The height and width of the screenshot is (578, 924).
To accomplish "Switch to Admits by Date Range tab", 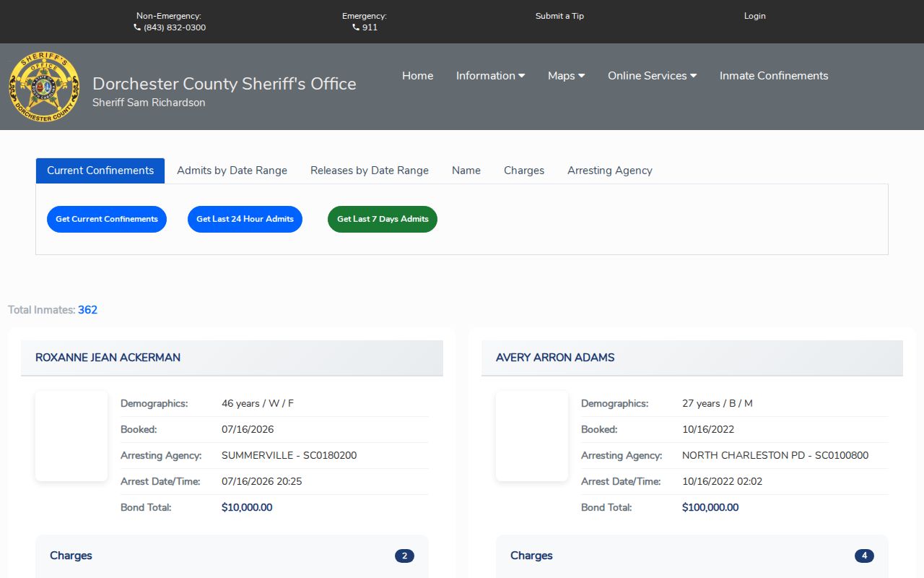I will pos(232,171).
